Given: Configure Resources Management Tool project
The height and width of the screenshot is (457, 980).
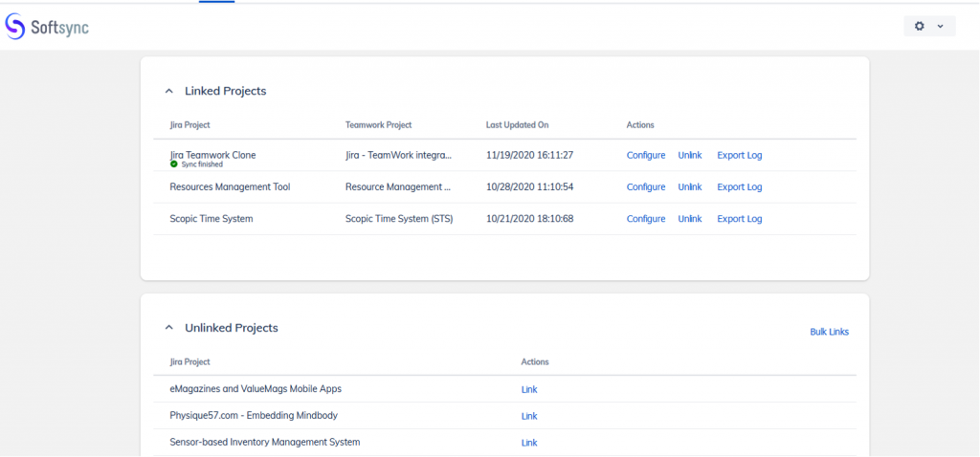Looking at the screenshot, I should point(646,187).
